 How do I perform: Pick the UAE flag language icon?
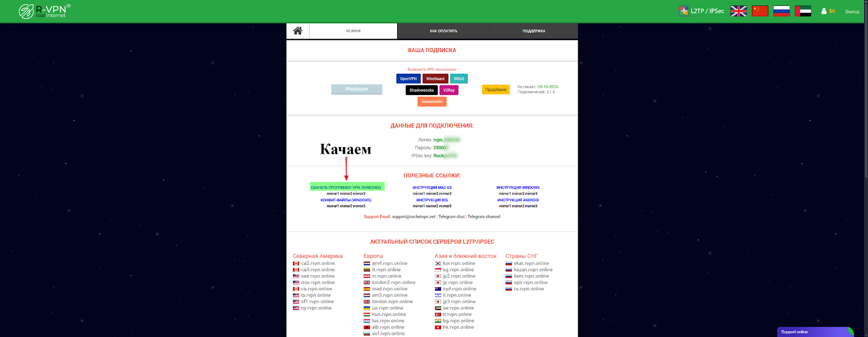pos(803,11)
